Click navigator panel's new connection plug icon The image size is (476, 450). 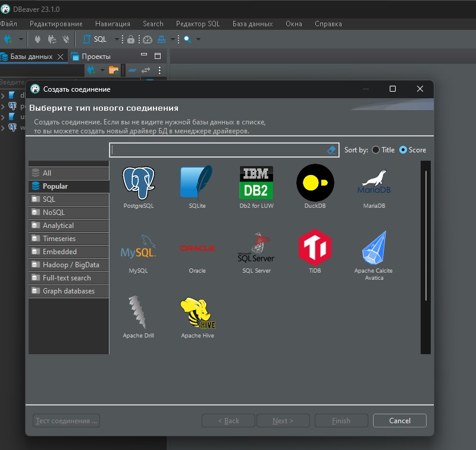[x=91, y=70]
